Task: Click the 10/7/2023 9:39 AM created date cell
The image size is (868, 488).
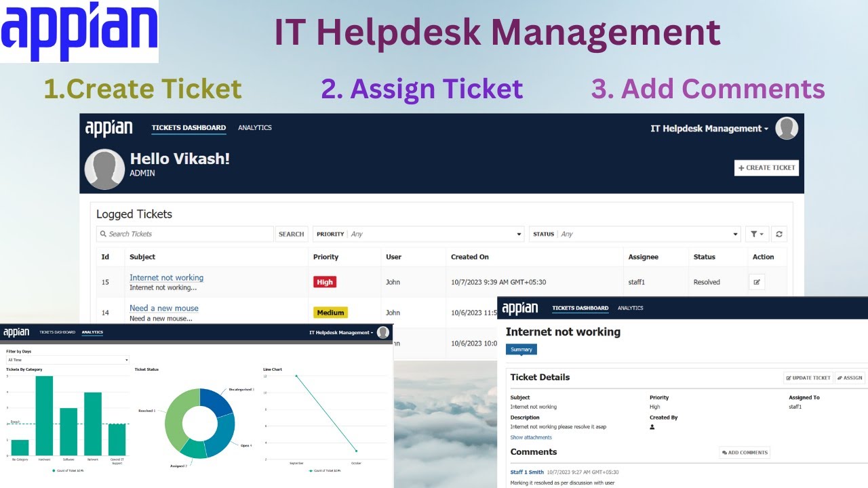Action: coord(498,282)
